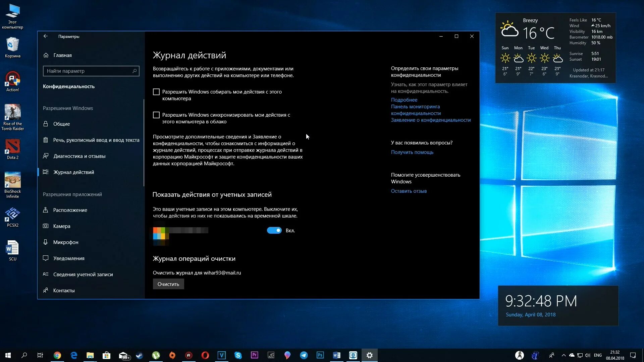This screenshot has height=362, width=644.
Task: Click Очистить to clear activity log
Action: pyautogui.click(x=168, y=284)
